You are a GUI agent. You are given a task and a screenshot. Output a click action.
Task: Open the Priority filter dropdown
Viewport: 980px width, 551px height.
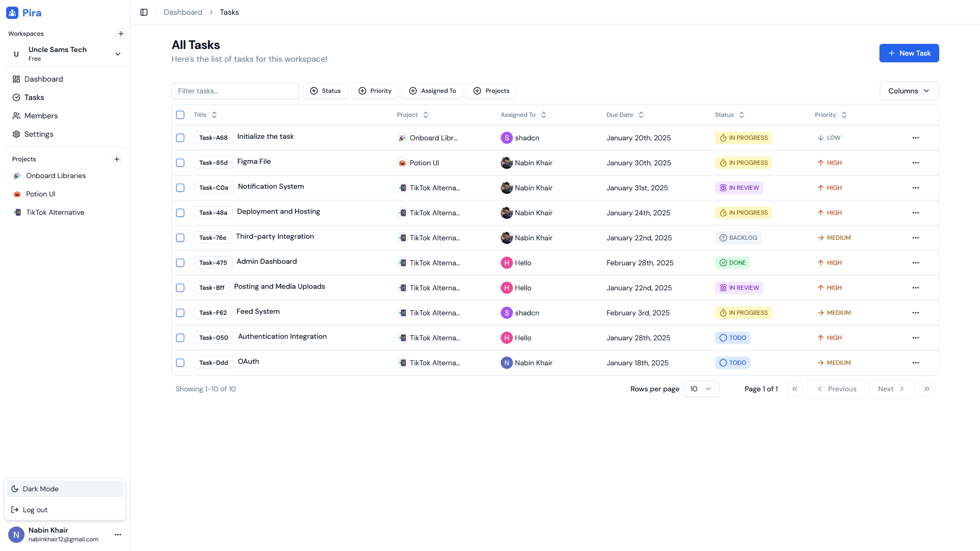tap(375, 91)
